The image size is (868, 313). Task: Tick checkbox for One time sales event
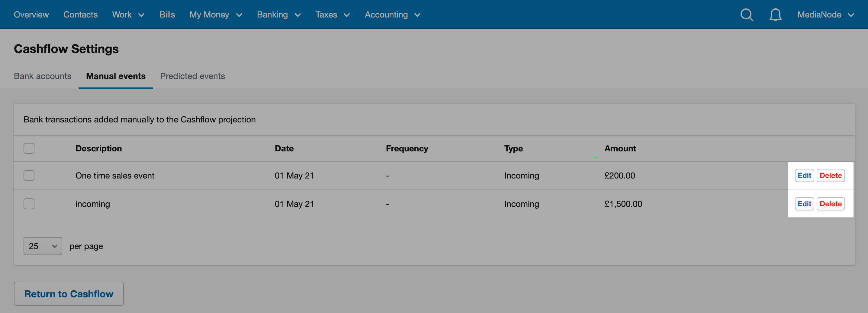click(x=29, y=175)
